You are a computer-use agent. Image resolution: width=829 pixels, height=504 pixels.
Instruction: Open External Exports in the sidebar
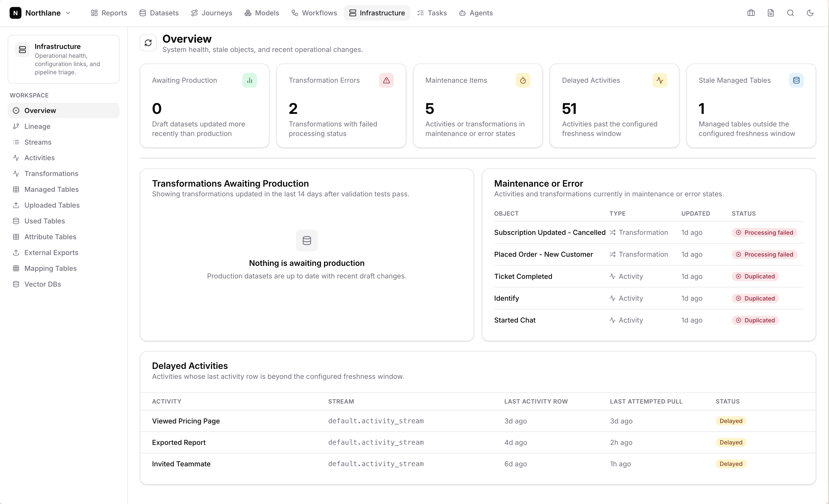click(64, 253)
